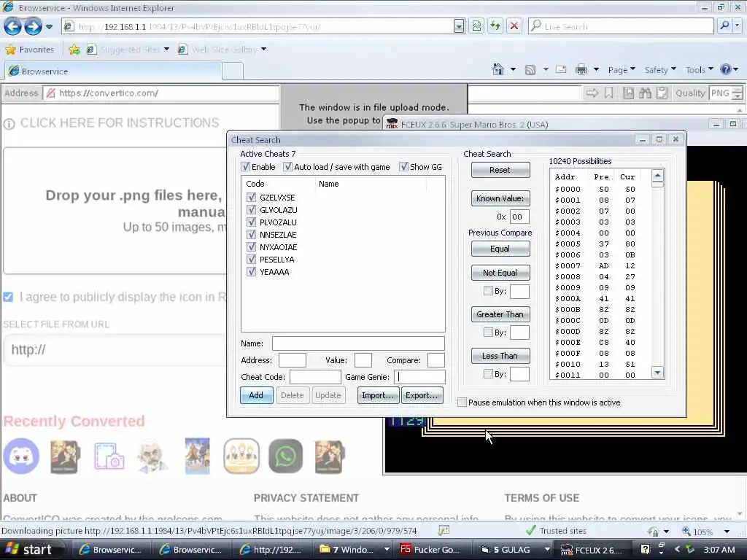
Task: Open the IE address bar dropdown
Action: click(x=459, y=26)
